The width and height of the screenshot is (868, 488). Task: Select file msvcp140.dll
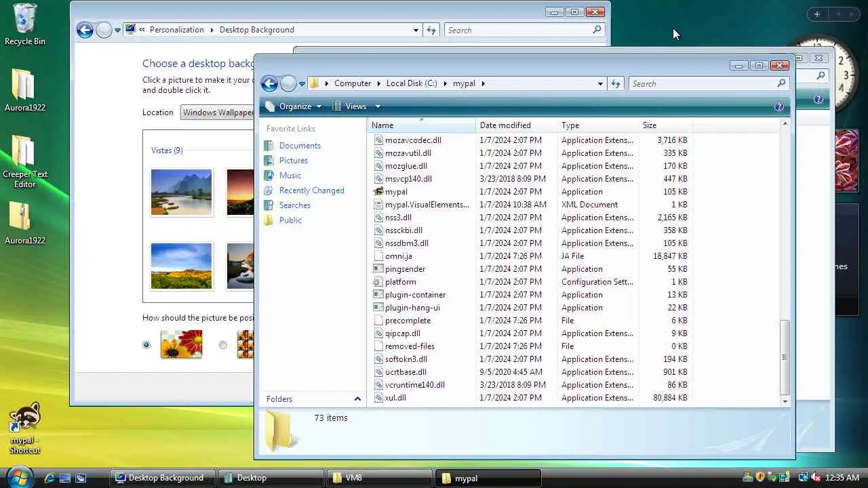click(408, 179)
